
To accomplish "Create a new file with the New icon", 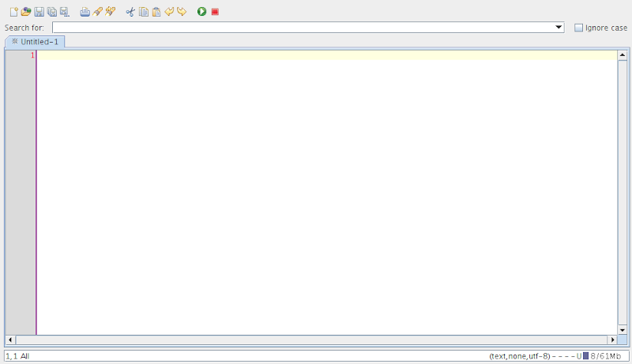I will tap(13, 12).
